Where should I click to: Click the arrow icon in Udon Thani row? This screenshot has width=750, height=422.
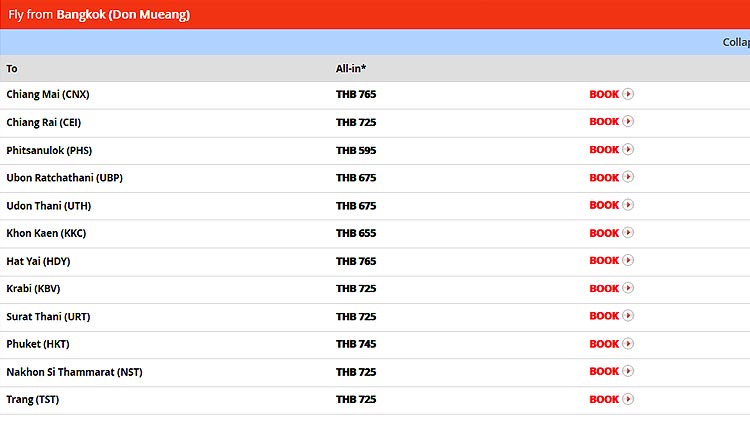tap(628, 205)
